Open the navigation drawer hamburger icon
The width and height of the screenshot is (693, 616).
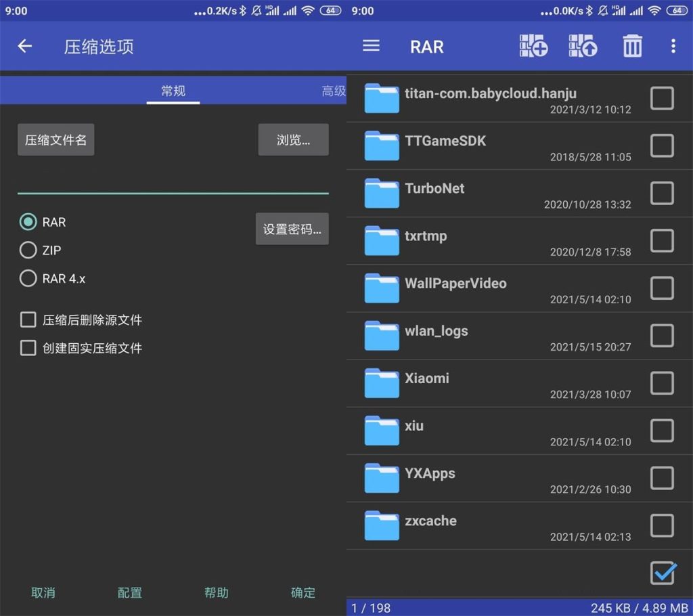(x=371, y=45)
